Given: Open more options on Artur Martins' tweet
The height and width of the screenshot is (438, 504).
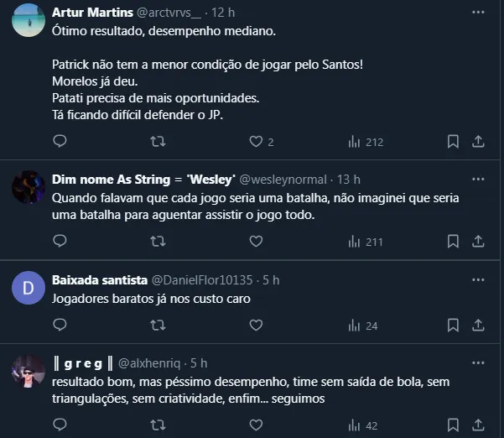Looking at the screenshot, I should pyautogui.click(x=478, y=13).
